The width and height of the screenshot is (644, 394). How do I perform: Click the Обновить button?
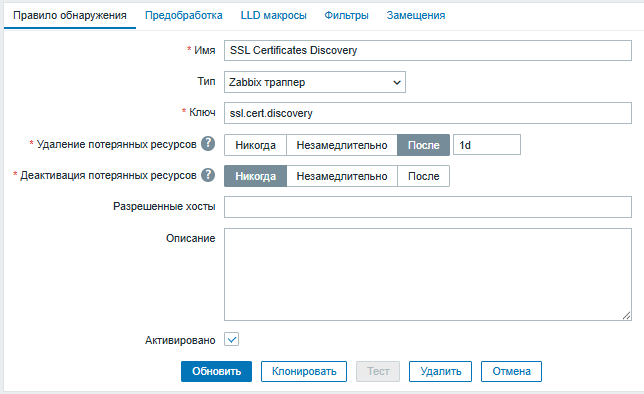[216, 371]
